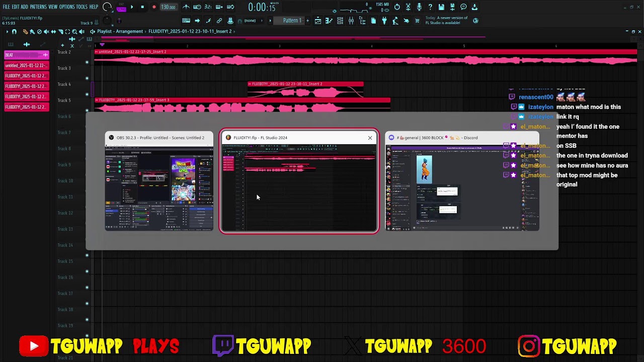
Task: Open the HELP menu
Action: coord(94,7)
